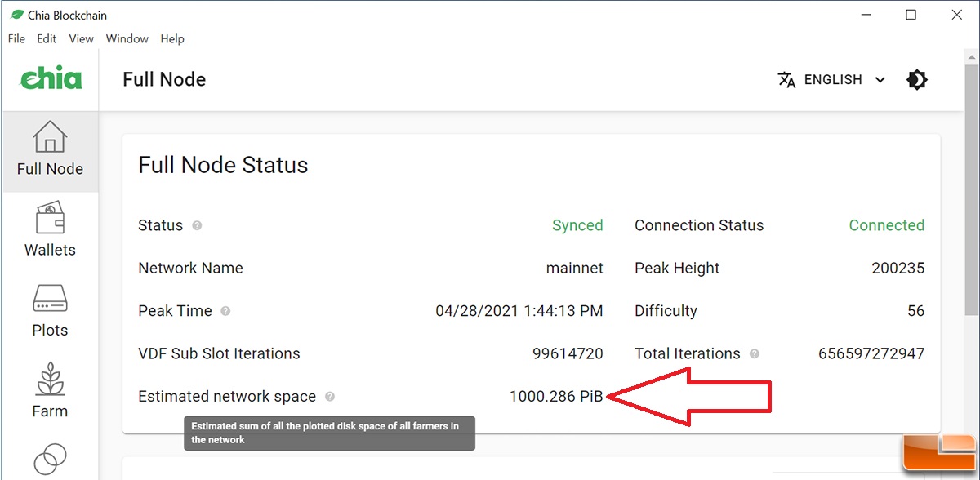Select VDF Sub Slot Iterations value 99614720

[568, 353]
